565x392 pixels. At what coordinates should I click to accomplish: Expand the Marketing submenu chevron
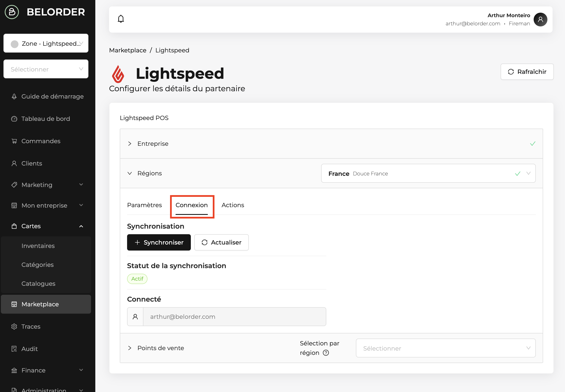tap(81, 185)
